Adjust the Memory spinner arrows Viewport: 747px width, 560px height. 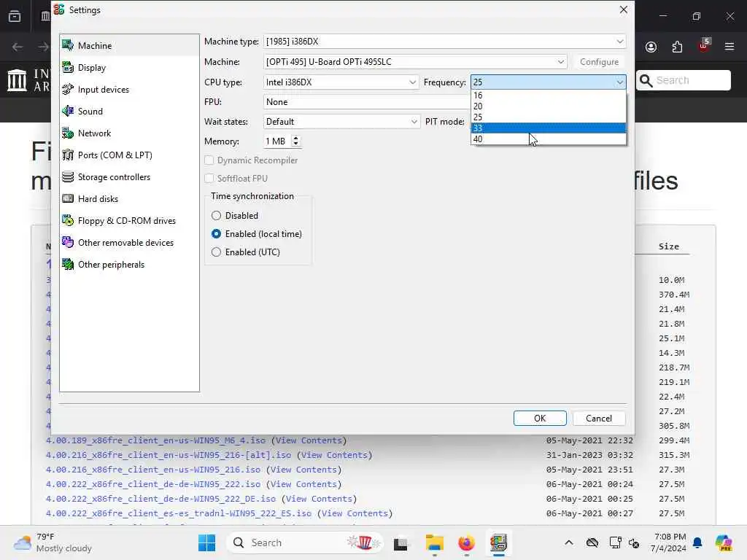pyautogui.click(x=296, y=141)
